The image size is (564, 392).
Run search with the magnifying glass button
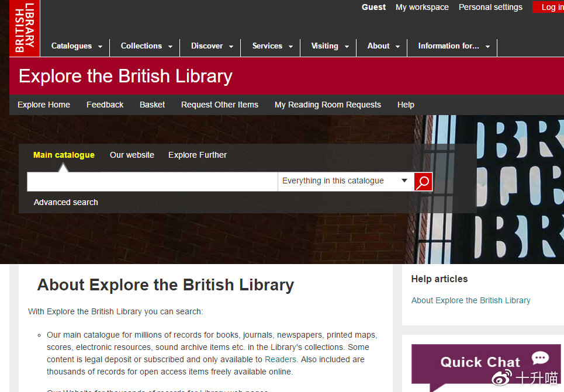point(423,182)
